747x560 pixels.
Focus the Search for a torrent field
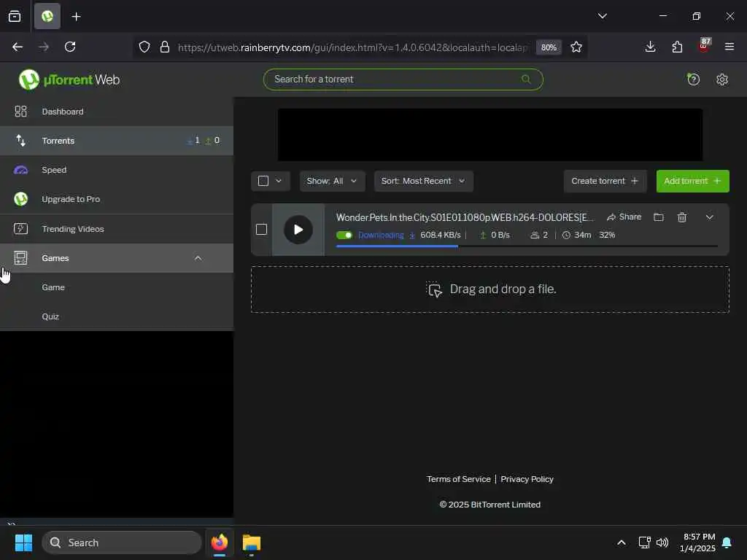pos(403,79)
